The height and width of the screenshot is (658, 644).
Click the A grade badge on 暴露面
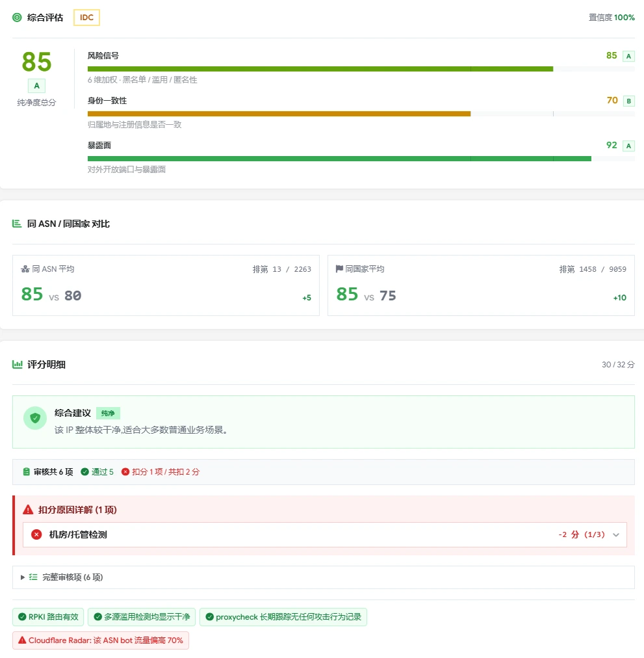[x=628, y=146]
